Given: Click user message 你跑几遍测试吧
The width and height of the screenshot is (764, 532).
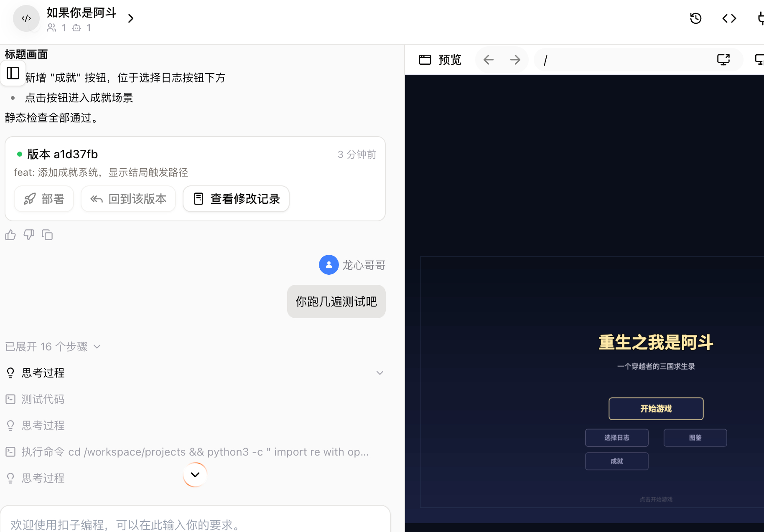Looking at the screenshot, I should [336, 301].
